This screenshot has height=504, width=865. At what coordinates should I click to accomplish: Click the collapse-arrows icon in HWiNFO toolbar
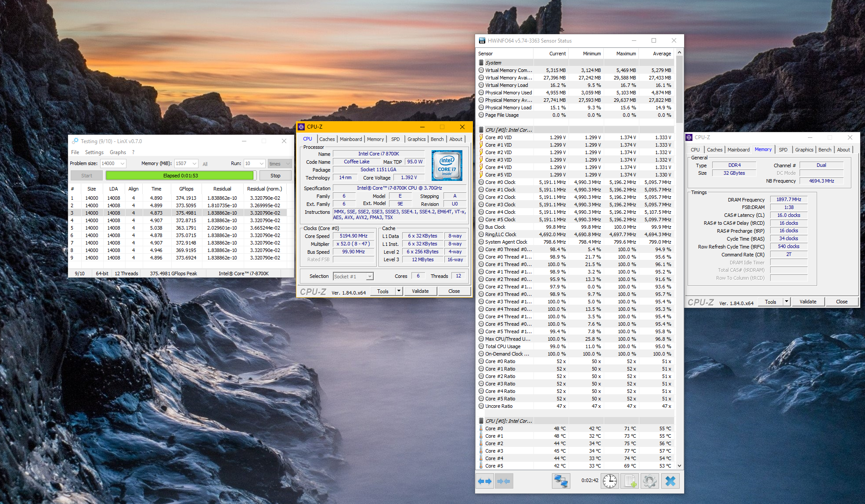[504, 481]
